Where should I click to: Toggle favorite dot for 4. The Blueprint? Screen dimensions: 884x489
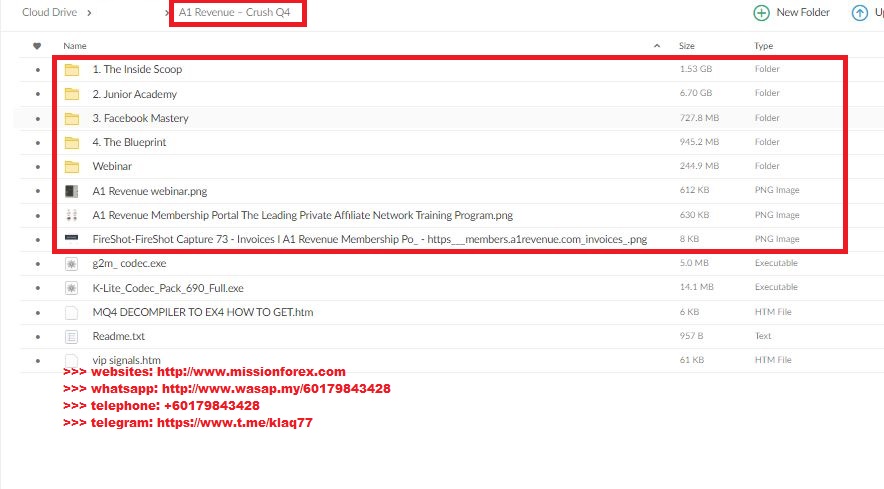pyautogui.click(x=38, y=143)
